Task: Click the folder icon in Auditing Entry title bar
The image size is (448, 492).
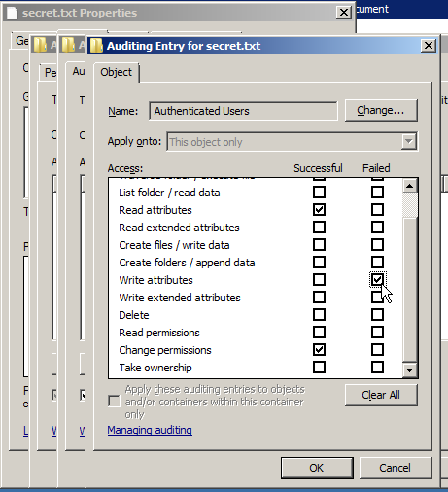Action: click(96, 46)
